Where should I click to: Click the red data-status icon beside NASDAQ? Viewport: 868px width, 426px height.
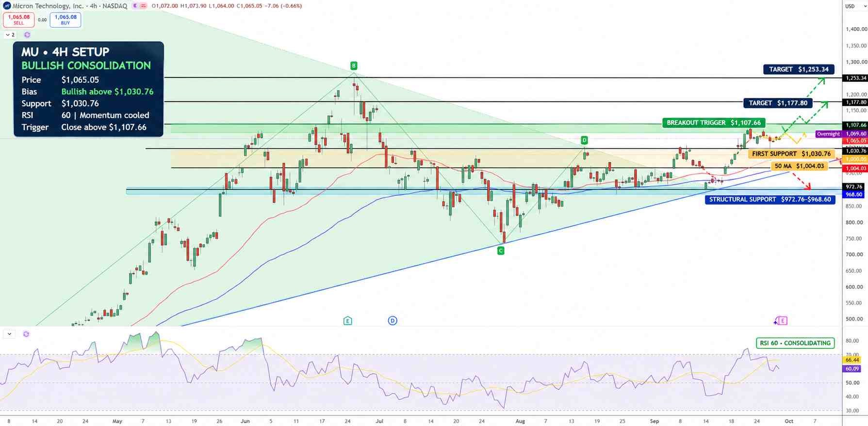coord(144,6)
